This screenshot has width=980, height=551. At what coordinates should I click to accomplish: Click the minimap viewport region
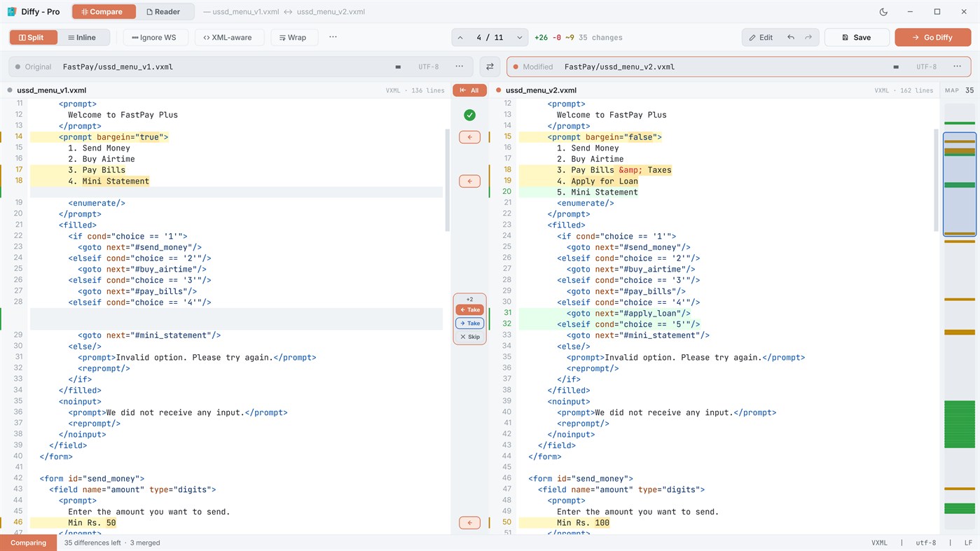tap(959, 184)
